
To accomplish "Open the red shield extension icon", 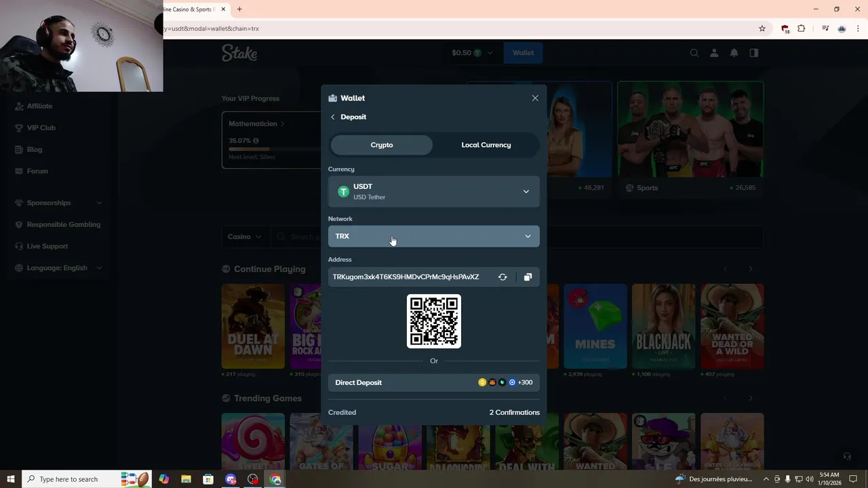I will 785,28.
